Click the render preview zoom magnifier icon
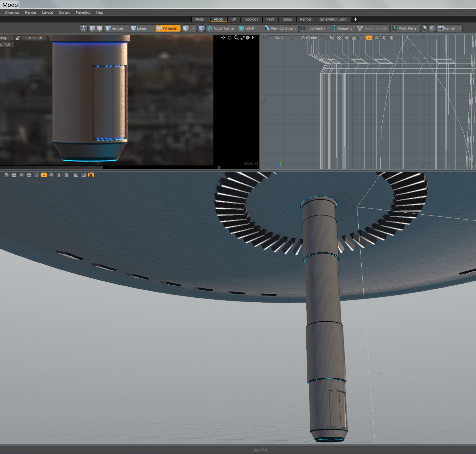Screen dimensions: 476x454 click(236, 38)
